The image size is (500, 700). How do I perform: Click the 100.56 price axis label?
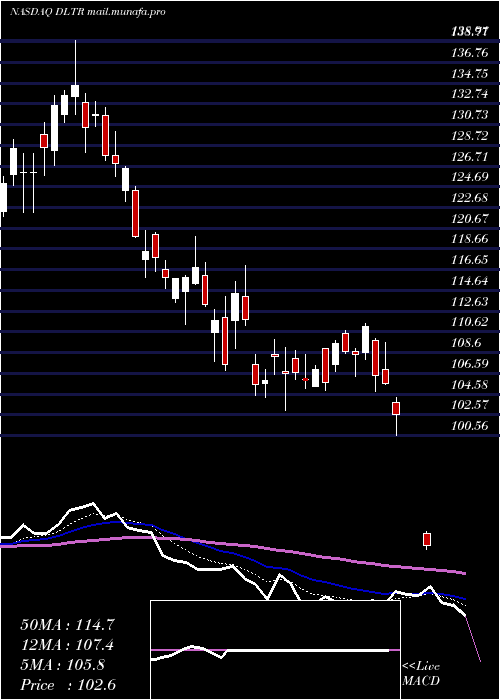click(x=469, y=426)
